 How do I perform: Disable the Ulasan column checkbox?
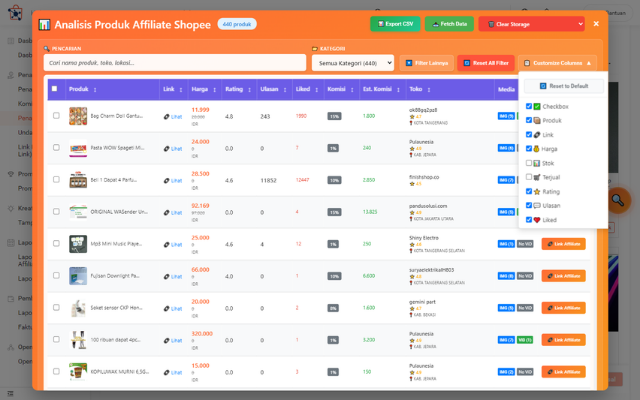pyautogui.click(x=529, y=205)
